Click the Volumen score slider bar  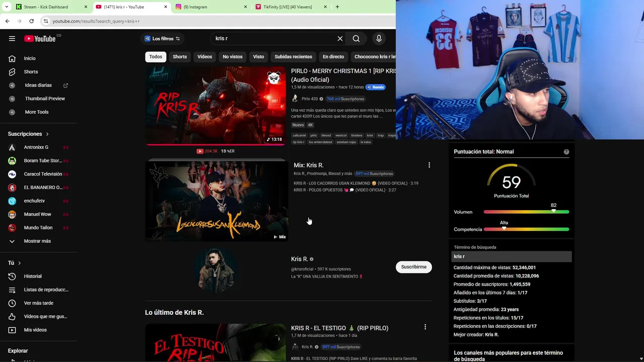tap(526, 212)
